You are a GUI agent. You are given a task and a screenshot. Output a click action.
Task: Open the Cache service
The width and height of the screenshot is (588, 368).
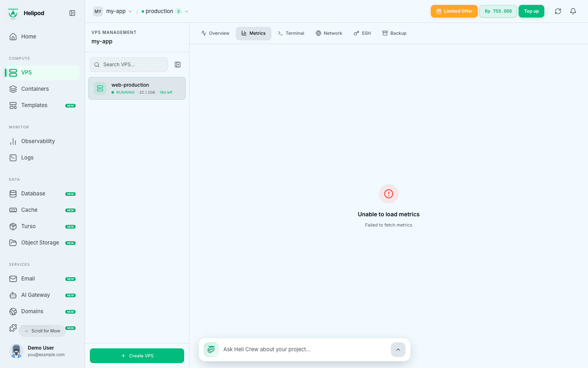42,210
